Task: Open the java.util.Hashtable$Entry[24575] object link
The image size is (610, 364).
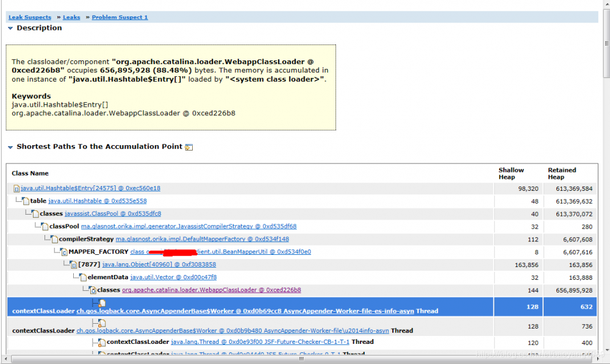Action: point(90,188)
